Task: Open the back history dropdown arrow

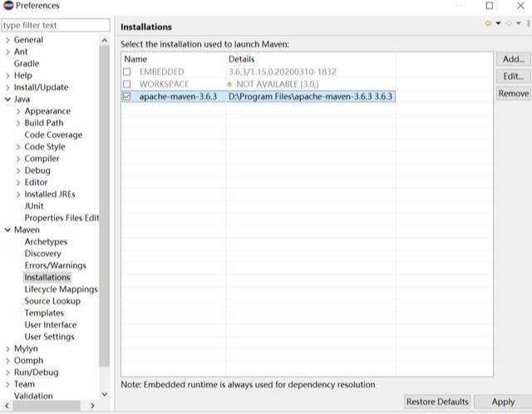Action: tap(498, 23)
